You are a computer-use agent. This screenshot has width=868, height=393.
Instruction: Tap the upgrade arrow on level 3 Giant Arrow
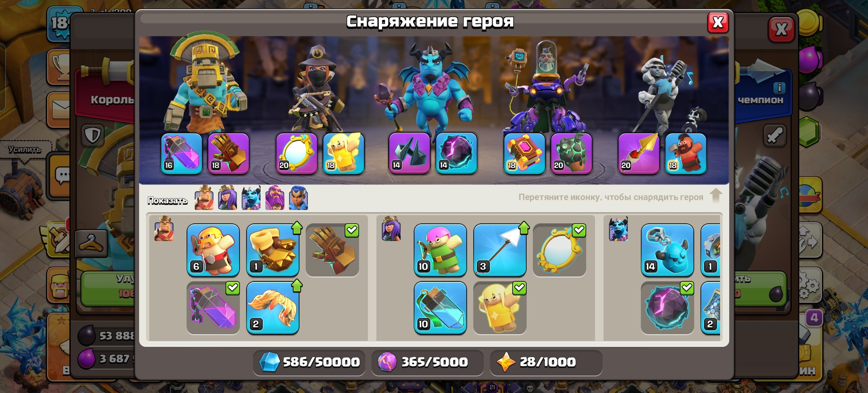524,228
